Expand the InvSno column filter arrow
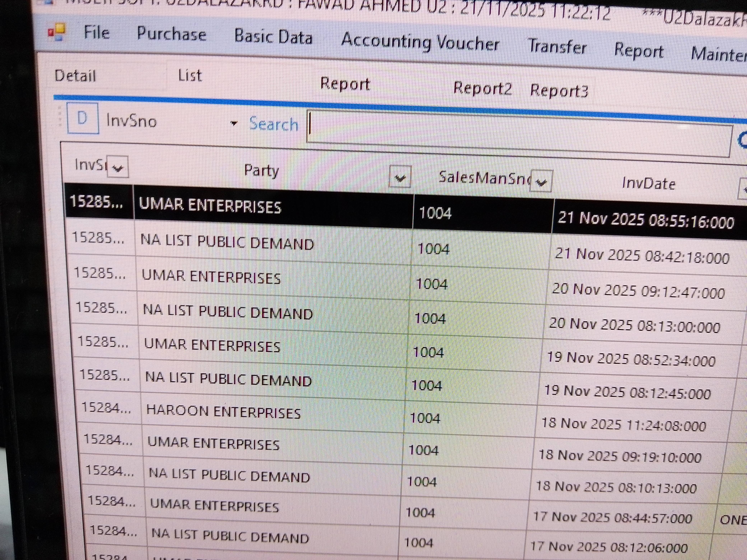Viewport: 747px width, 560px height. 117,167
